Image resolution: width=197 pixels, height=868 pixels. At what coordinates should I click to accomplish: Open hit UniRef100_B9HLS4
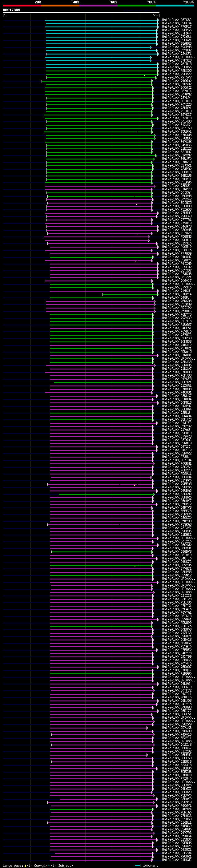[177, 23]
